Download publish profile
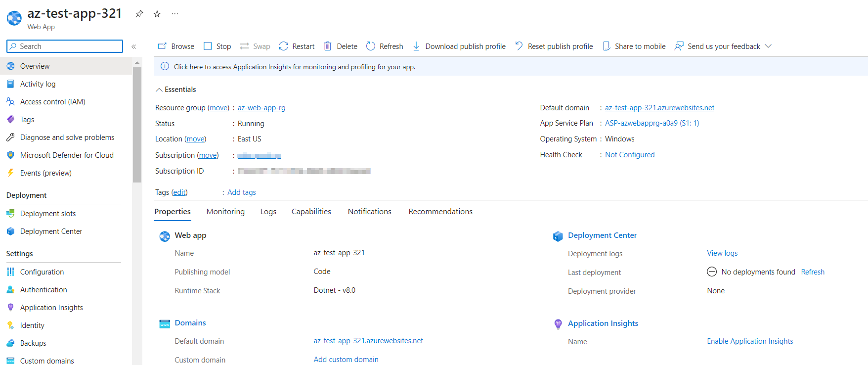The image size is (868, 365). (x=459, y=46)
